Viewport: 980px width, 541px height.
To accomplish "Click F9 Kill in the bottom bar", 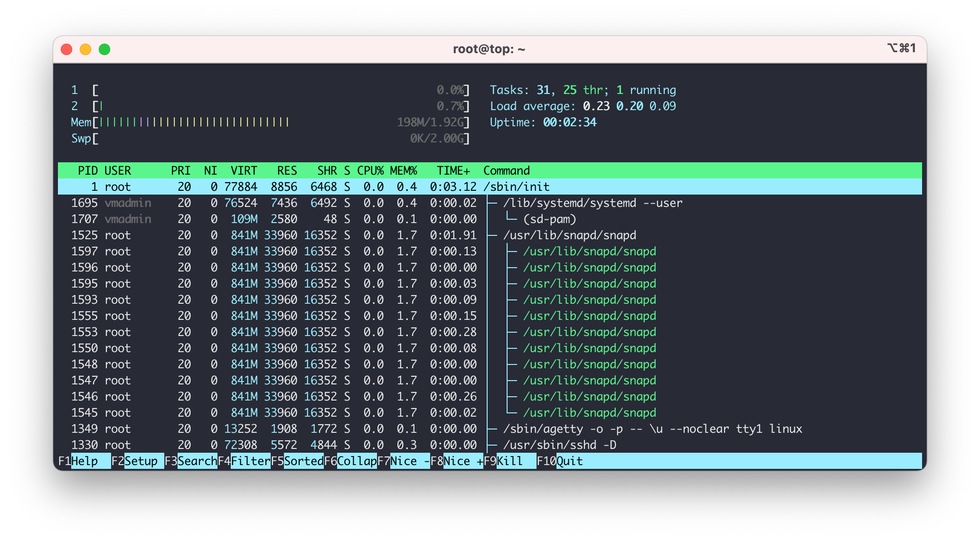I will coord(510,461).
